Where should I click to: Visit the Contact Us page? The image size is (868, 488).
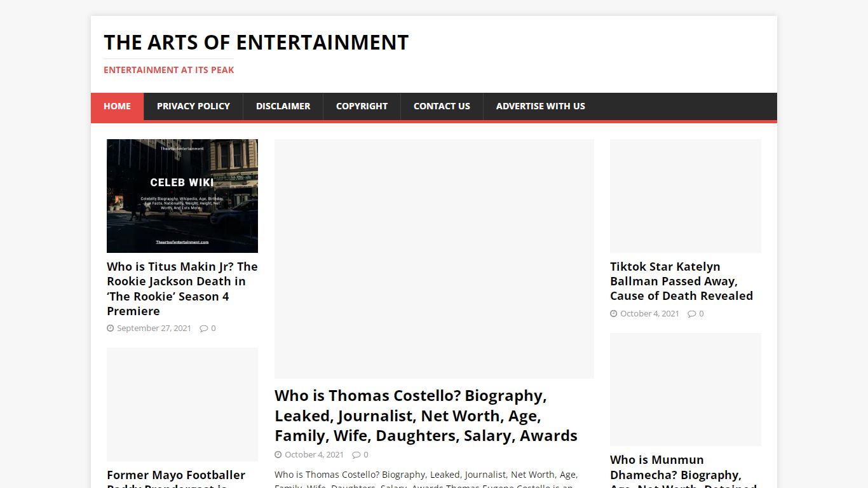point(442,106)
